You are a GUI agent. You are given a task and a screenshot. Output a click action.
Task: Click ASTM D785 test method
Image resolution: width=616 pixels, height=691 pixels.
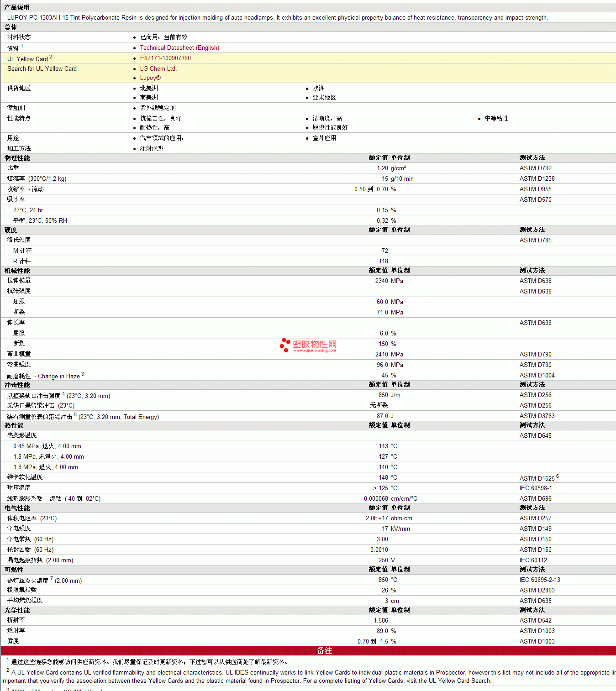click(535, 240)
